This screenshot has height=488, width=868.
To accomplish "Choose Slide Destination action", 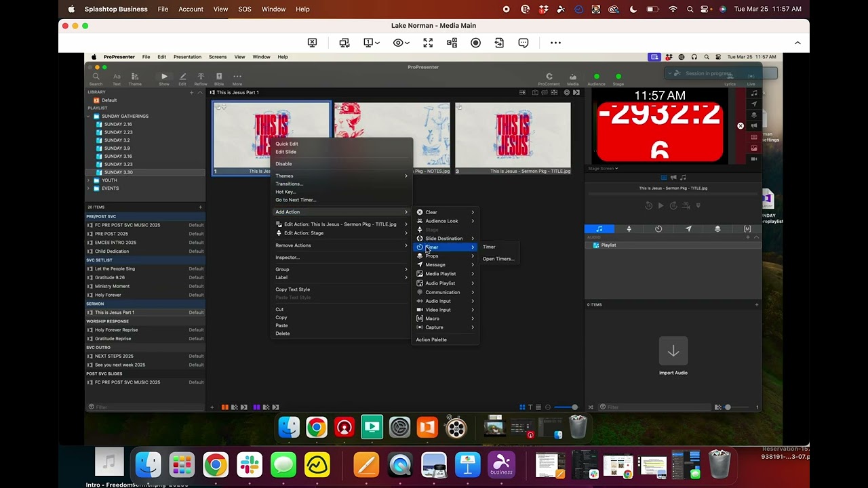I will pos(445,239).
